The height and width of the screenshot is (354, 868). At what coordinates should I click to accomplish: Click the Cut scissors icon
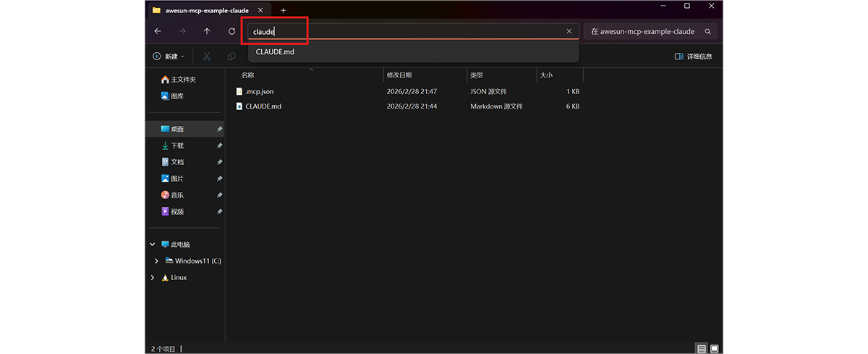coord(207,56)
